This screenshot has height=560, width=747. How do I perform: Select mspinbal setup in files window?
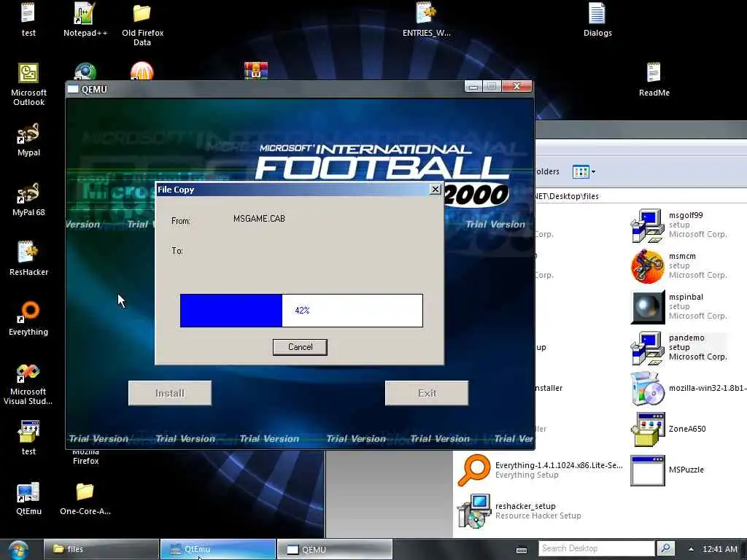pos(679,307)
